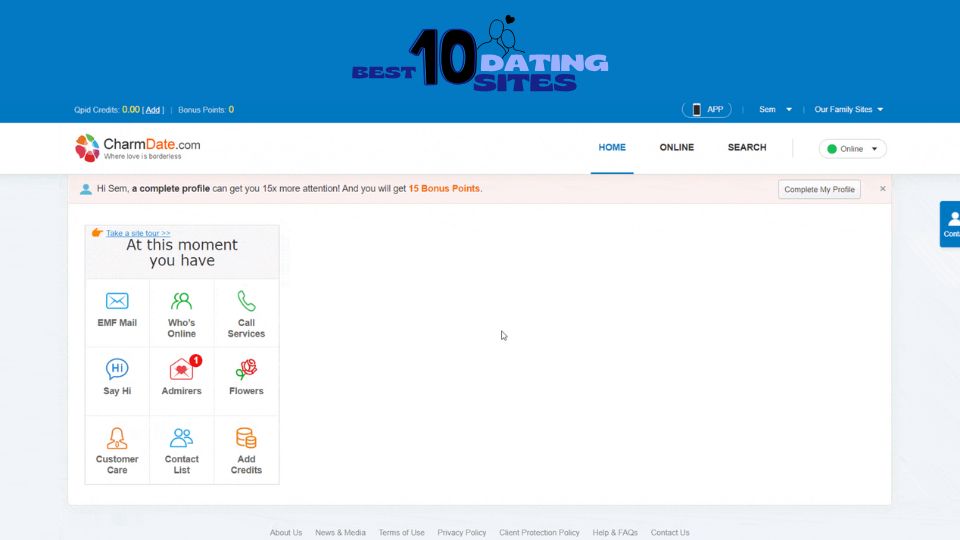Open Flowers rose icon
960x540 pixels.
click(246, 369)
